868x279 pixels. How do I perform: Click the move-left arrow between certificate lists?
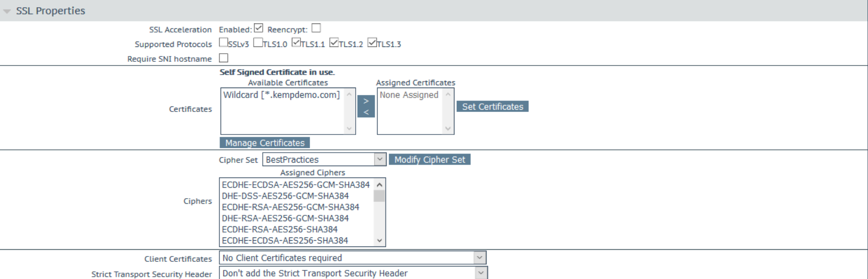366,112
